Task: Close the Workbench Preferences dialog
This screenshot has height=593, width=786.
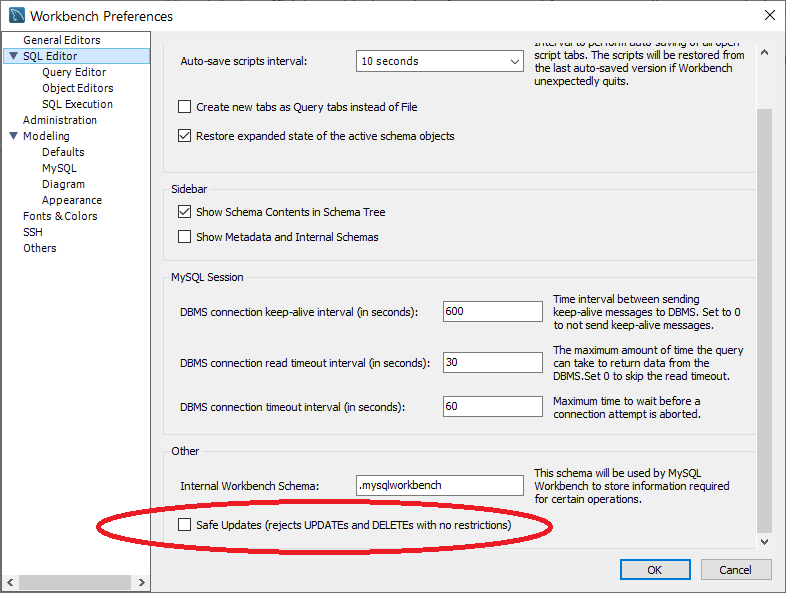Action: coord(769,15)
